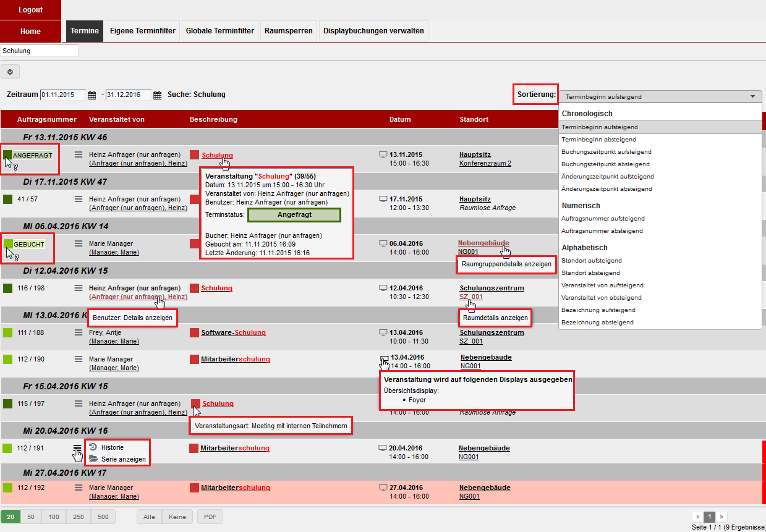Sort by Änderungszeitpunkt absteigend
The image size is (766, 532).
click(660, 189)
